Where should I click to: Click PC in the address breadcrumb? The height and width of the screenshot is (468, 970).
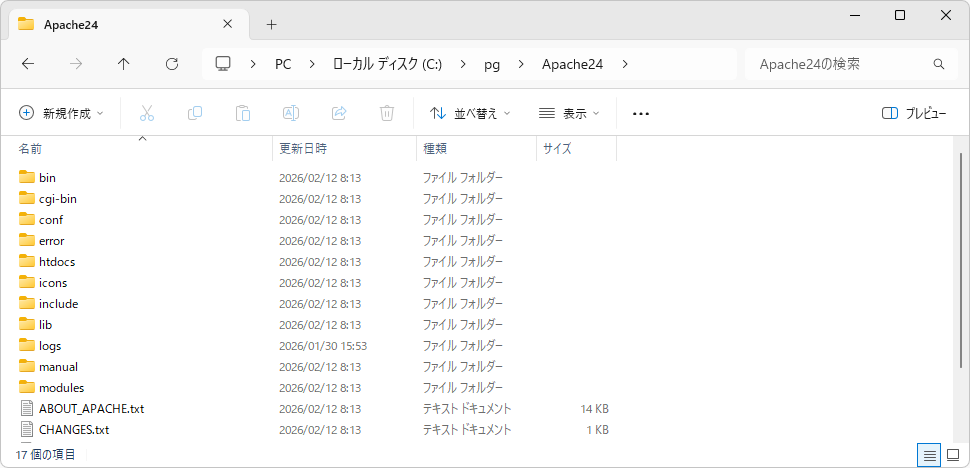(283, 64)
